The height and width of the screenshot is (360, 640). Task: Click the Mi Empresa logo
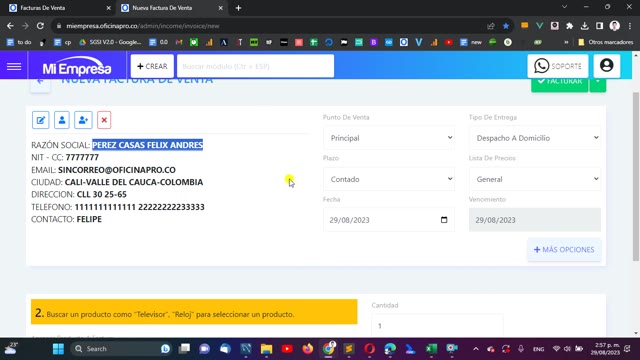(x=77, y=67)
